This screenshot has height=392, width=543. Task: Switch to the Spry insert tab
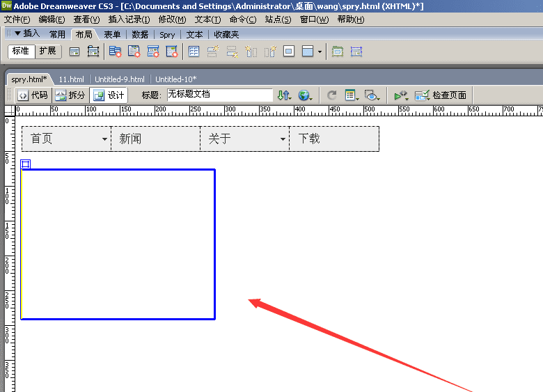[x=167, y=35]
